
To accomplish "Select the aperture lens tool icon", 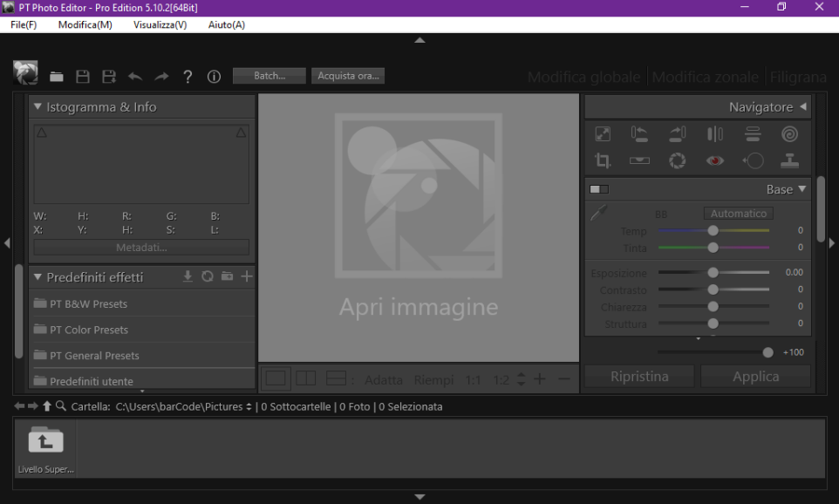I will 678,160.
